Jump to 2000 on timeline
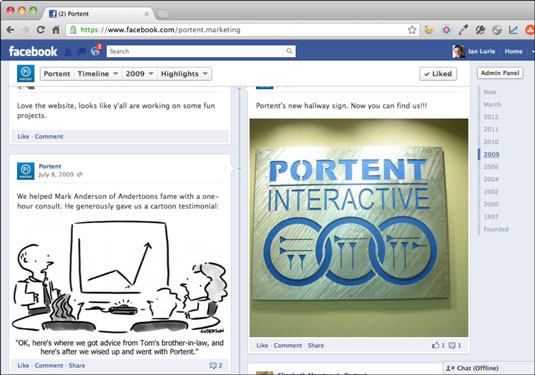 click(x=491, y=204)
